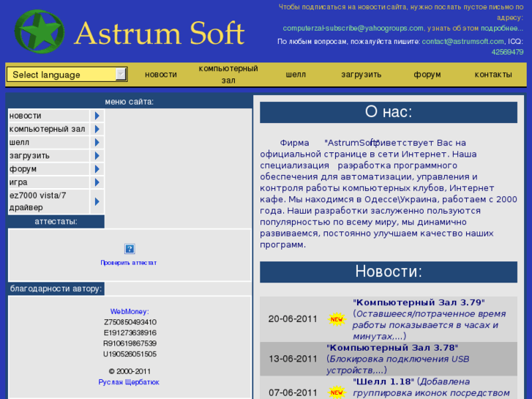
Task: Click the date 20-06-2011 in news
Action: click(x=293, y=319)
